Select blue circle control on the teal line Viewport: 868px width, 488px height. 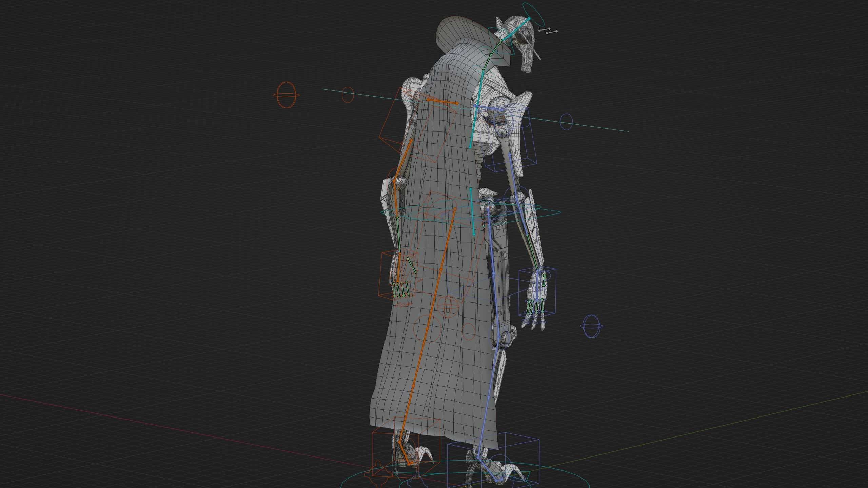(x=566, y=122)
